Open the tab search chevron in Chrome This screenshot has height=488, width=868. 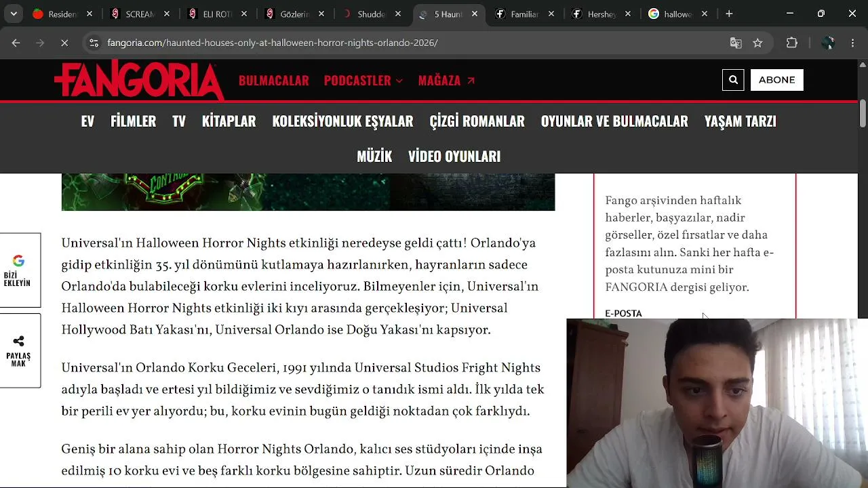click(14, 14)
